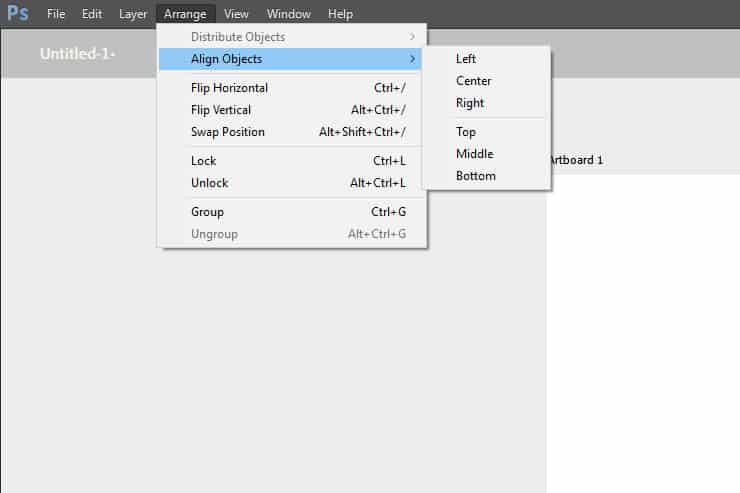The height and width of the screenshot is (493, 740).
Task: Expand the Distribute Objects submenu arrow
Action: pyautogui.click(x=412, y=37)
